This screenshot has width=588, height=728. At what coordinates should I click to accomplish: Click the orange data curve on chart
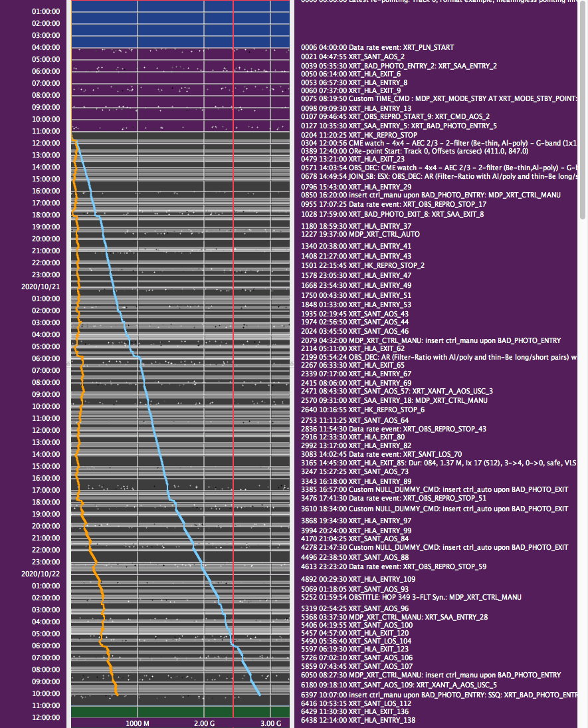pos(79,399)
